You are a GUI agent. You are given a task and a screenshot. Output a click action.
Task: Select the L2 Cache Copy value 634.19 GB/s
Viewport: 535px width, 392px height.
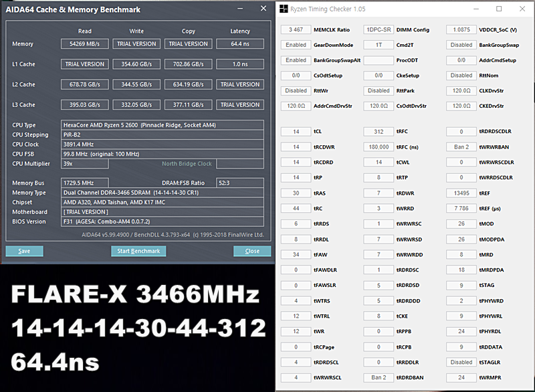click(x=189, y=84)
